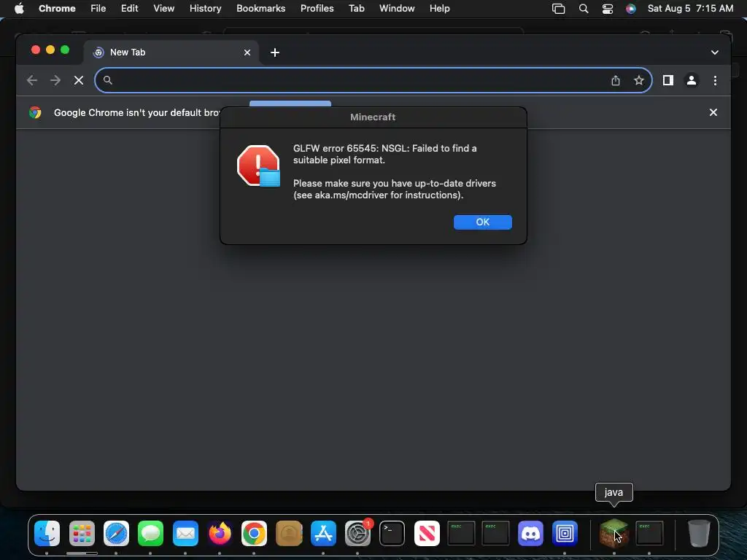747x560 pixels.
Task: Open Chrome's side panel
Action: pyautogui.click(x=668, y=80)
